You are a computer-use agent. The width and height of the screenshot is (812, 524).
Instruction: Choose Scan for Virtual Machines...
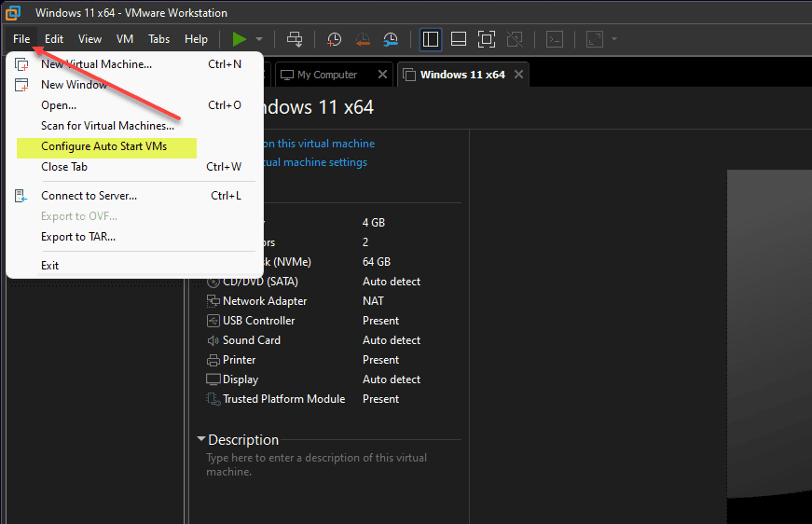(x=134, y=126)
